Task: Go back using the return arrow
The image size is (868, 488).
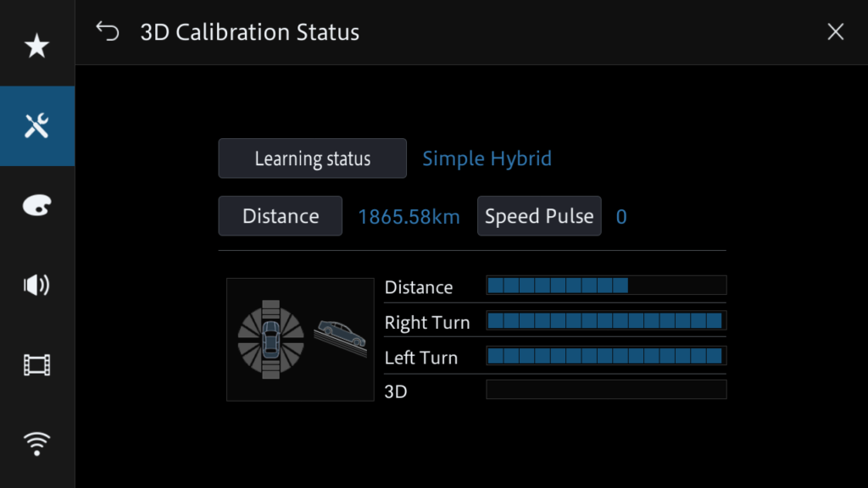Action: (108, 31)
